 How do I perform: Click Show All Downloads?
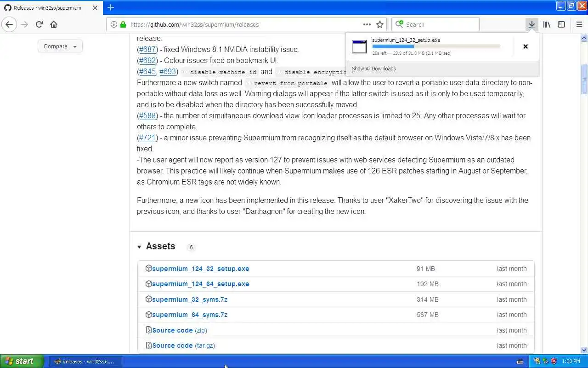coord(373,69)
